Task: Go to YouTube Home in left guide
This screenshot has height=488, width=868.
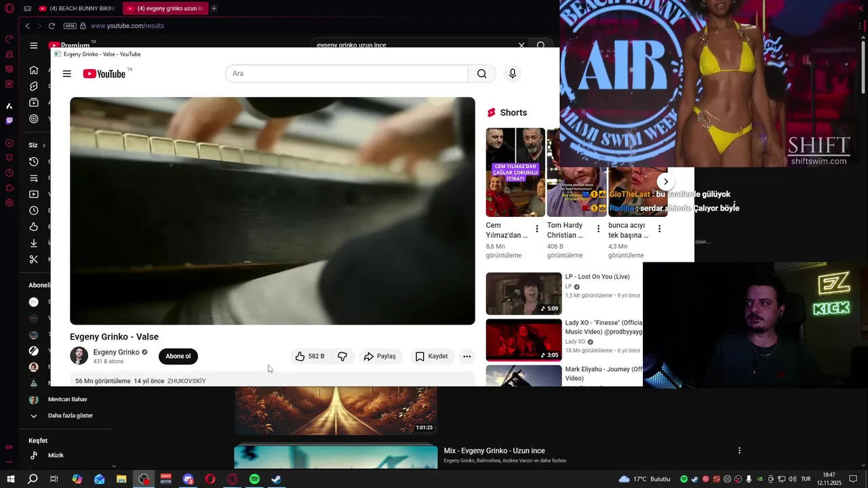Action: 34,70
